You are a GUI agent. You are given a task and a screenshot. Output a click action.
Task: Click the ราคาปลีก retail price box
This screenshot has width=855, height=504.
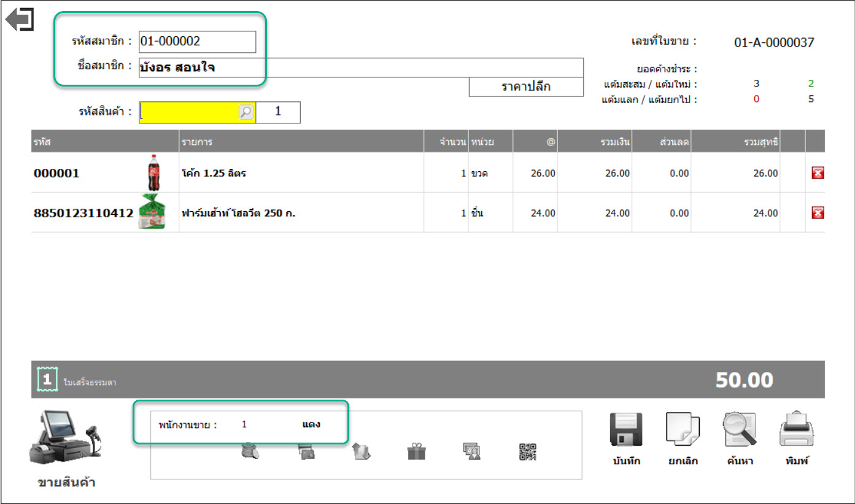point(525,87)
